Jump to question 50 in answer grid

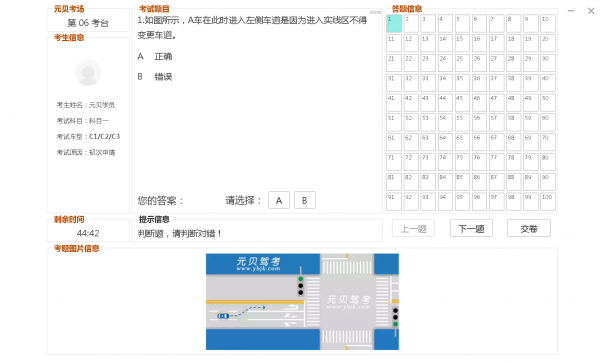click(x=548, y=103)
